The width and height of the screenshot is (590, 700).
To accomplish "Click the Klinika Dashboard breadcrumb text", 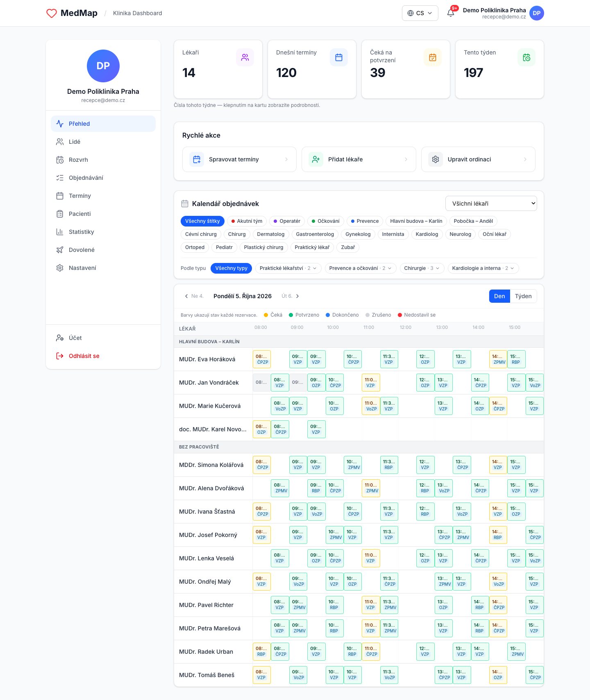I will point(138,13).
